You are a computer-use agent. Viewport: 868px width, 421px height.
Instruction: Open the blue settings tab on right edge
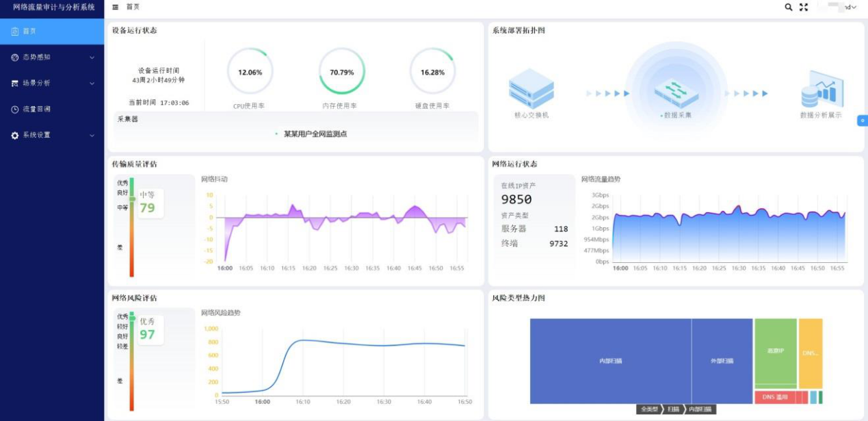863,120
